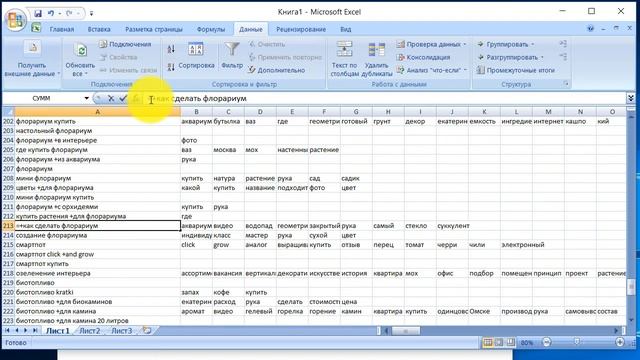Open the Name Box dropdown arrow
This screenshot has height=360, width=640.
coord(87,98)
